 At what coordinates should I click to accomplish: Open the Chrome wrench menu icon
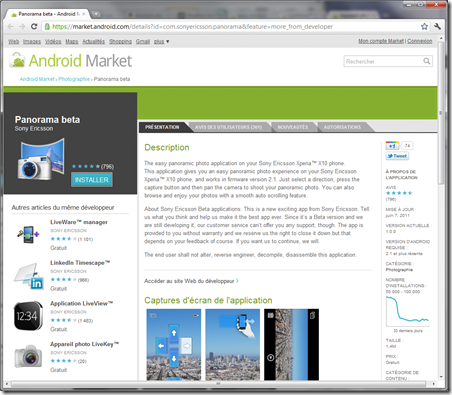coord(437,26)
